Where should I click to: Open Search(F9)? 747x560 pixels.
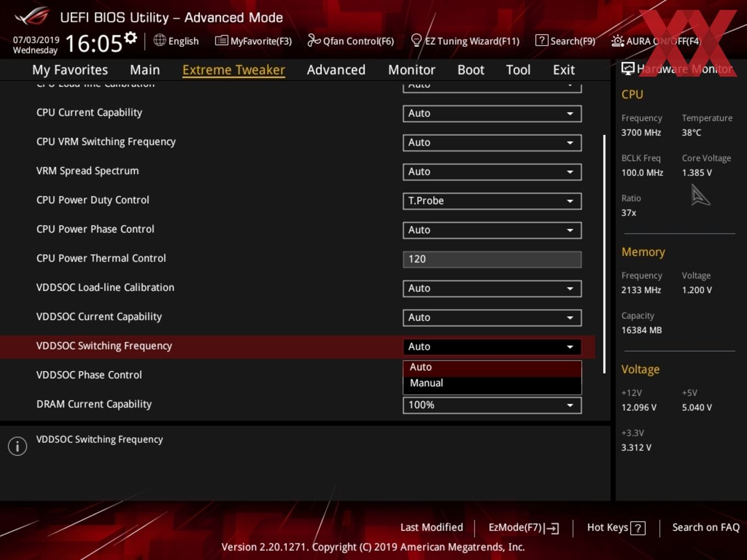[x=565, y=41]
